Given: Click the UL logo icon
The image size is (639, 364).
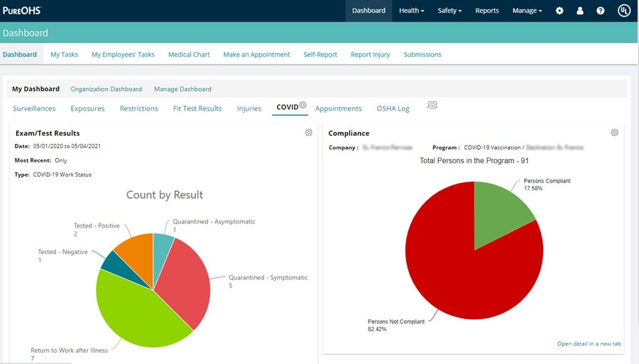Looking at the screenshot, I should [624, 11].
